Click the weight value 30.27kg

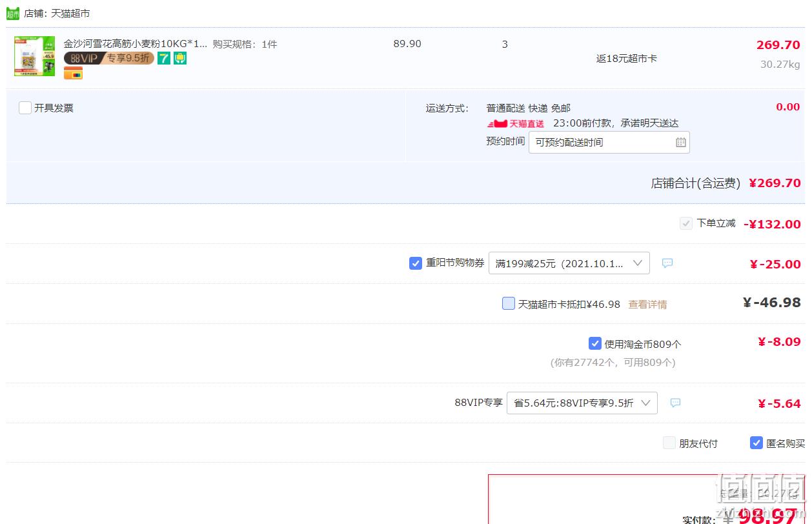click(780, 65)
